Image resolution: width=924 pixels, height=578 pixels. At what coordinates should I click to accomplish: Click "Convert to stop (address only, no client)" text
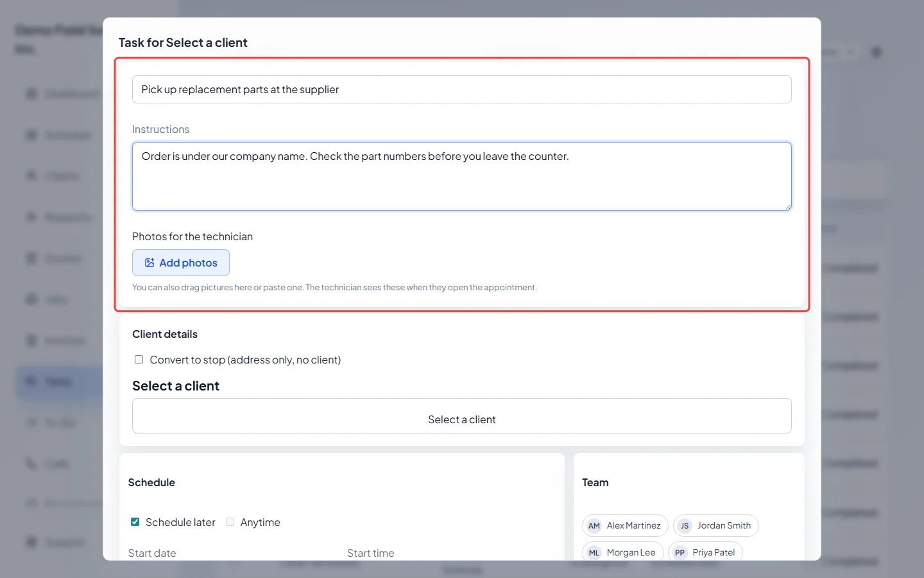click(245, 360)
